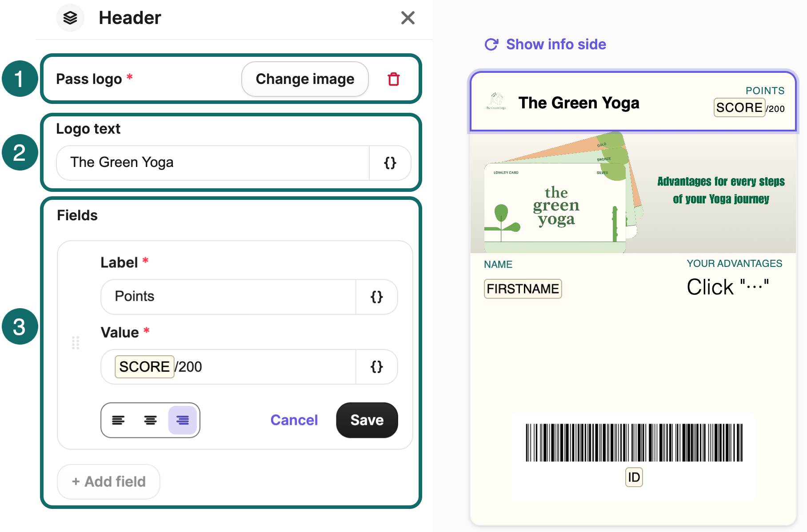Click the Label input containing Points
Image resolution: width=807 pixels, height=532 pixels.
coord(228,297)
